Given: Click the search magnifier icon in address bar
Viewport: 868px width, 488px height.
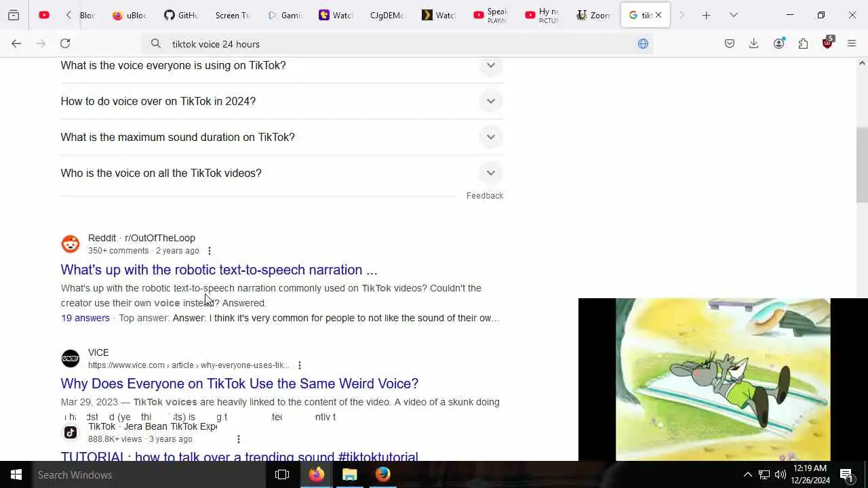Looking at the screenshot, I should click(156, 43).
